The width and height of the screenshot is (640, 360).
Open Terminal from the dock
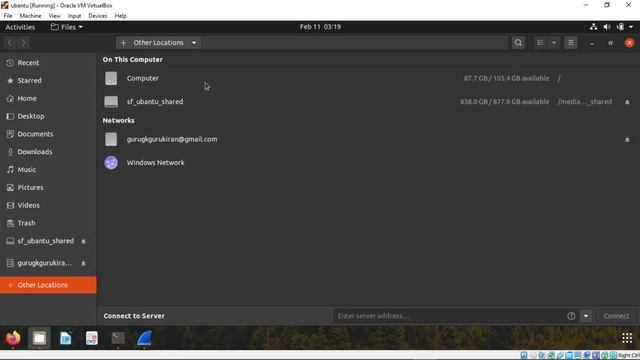(x=118, y=338)
